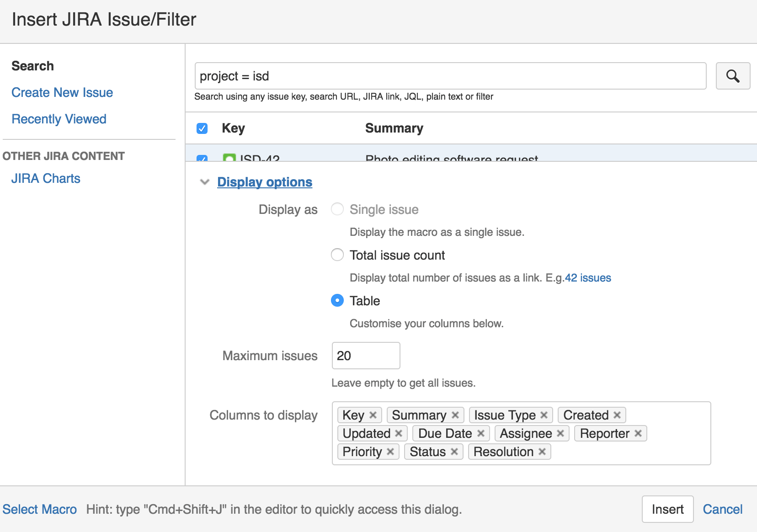Open JIRA Charts

(x=46, y=178)
